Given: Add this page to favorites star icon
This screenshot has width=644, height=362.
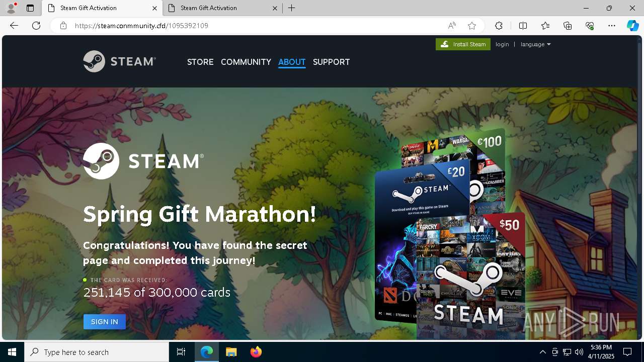Looking at the screenshot, I should tap(472, 26).
